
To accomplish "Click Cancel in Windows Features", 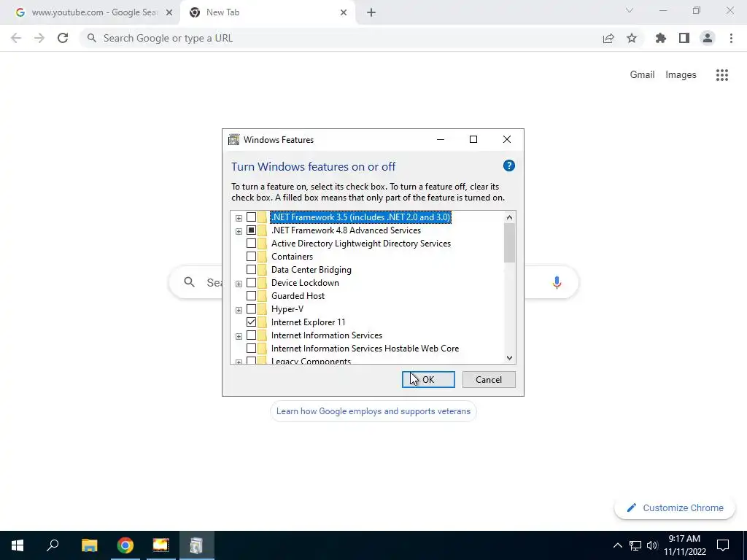I will tap(489, 379).
